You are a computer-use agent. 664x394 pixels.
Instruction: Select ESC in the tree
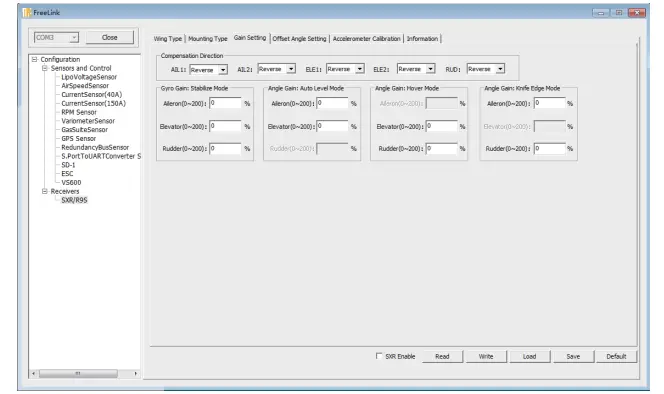pos(67,174)
